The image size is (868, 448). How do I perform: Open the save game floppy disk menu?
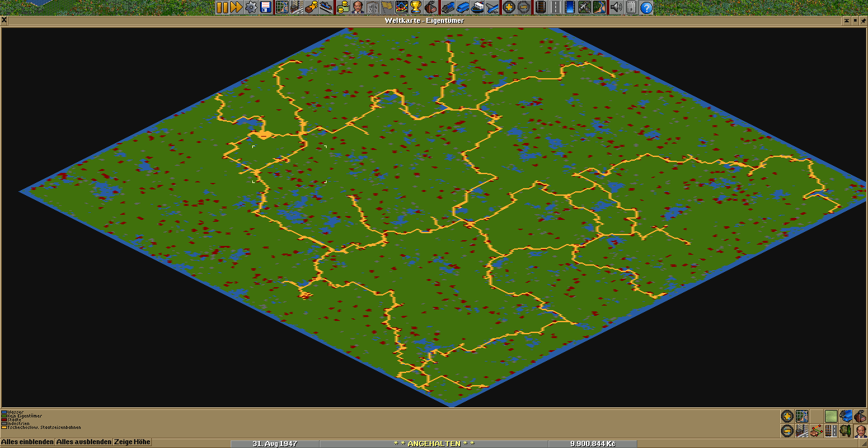pos(266,8)
